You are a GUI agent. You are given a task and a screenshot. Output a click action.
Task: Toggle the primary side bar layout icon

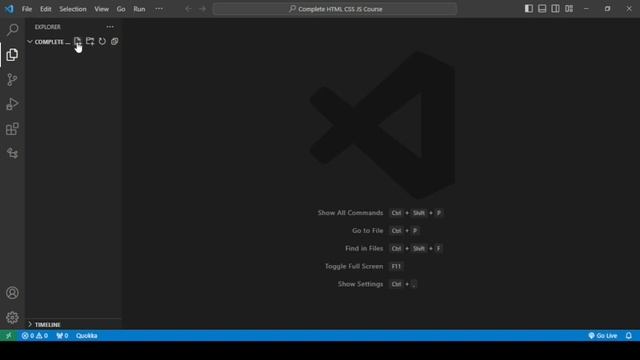click(529, 9)
